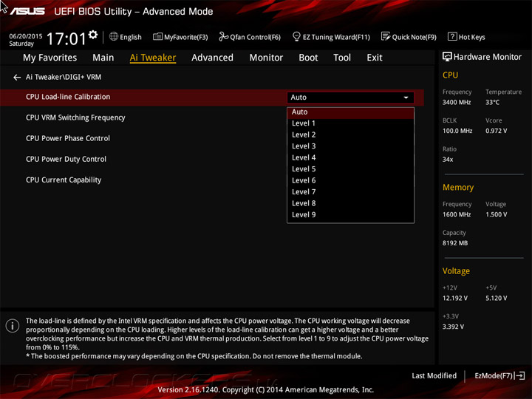The image size is (532, 399).
Task: Click the back arrow to Ai Tweaker
Action: pos(17,78)
